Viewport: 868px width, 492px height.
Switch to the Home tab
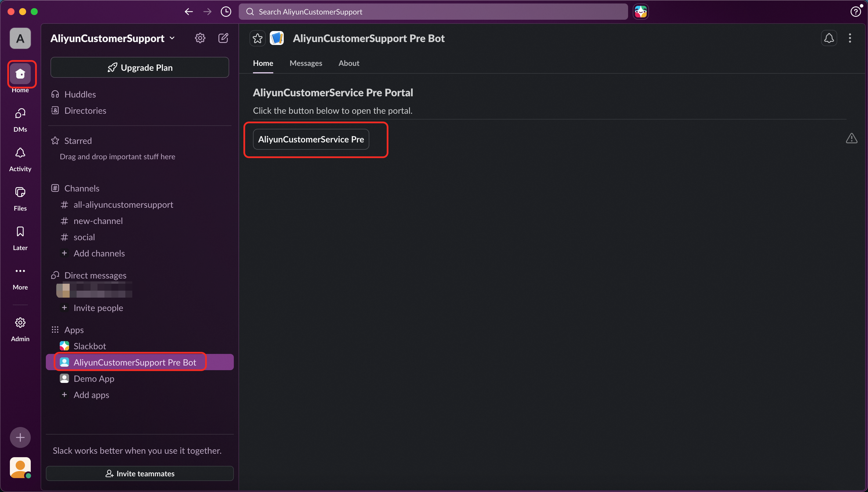click(263, 63)
